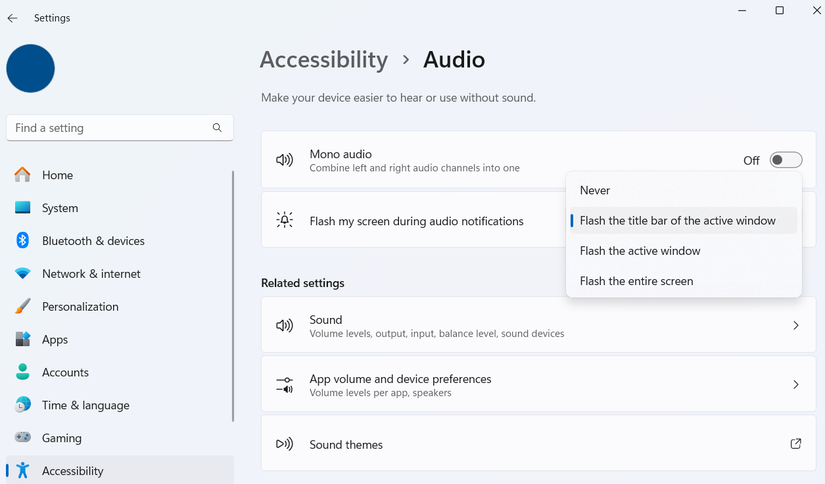Open the System settings page

[x=60, y=208]
